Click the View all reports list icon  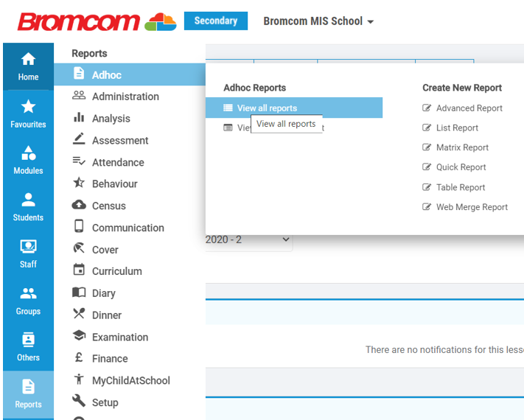(228, 108)
